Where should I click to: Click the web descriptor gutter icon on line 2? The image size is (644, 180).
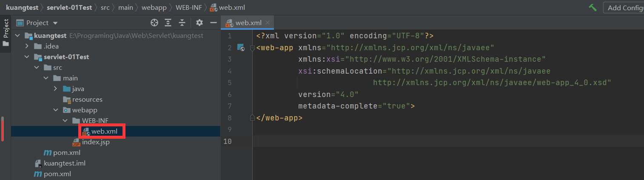[241, 47]
